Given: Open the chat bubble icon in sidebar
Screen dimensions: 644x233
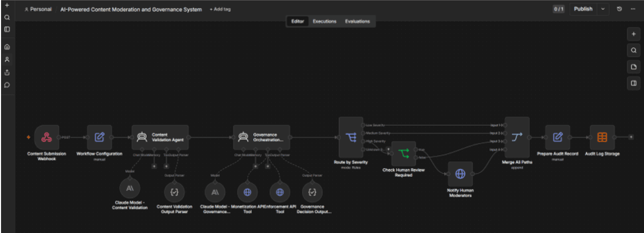Looking at the screenshot, I should [7, 86].
